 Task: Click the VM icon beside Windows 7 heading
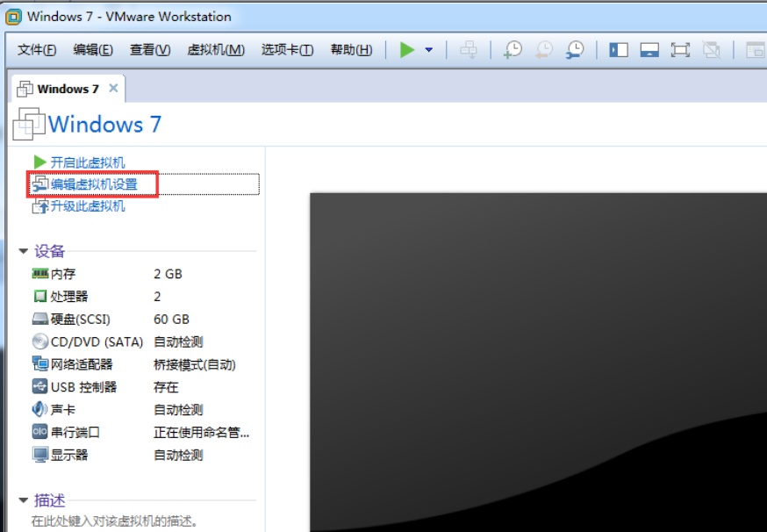point(28,124)
